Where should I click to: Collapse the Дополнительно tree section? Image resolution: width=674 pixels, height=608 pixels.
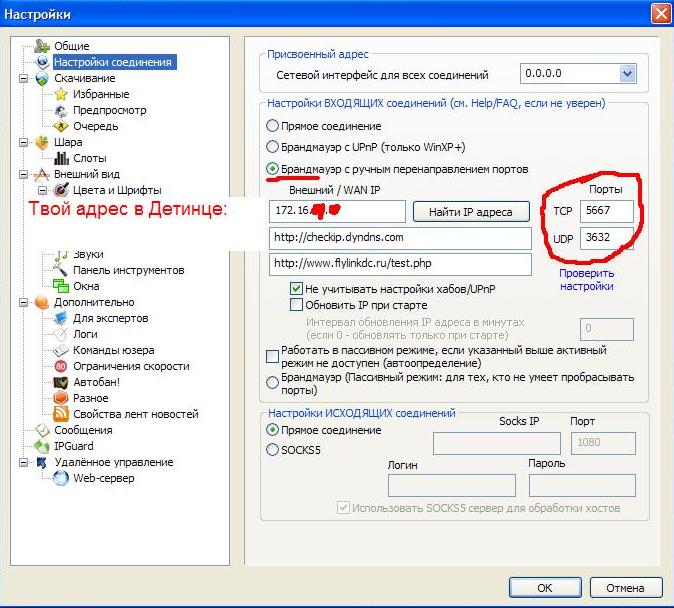23,302
